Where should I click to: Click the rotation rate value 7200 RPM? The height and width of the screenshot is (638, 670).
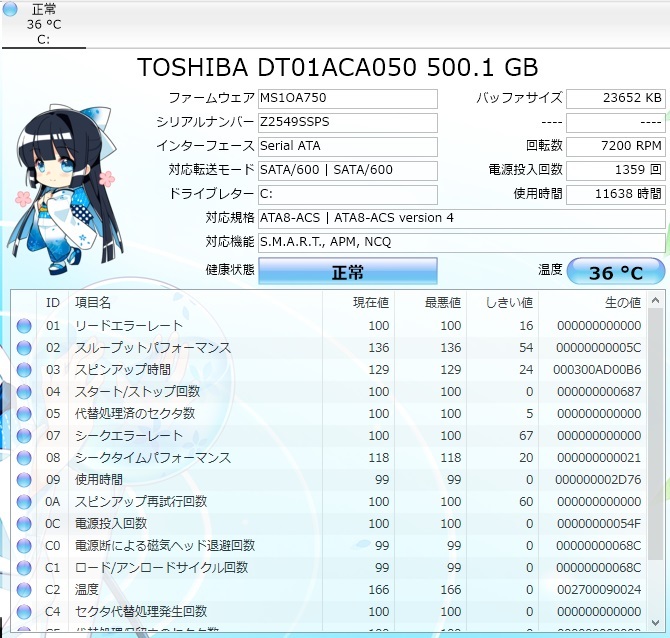[616, 146]
